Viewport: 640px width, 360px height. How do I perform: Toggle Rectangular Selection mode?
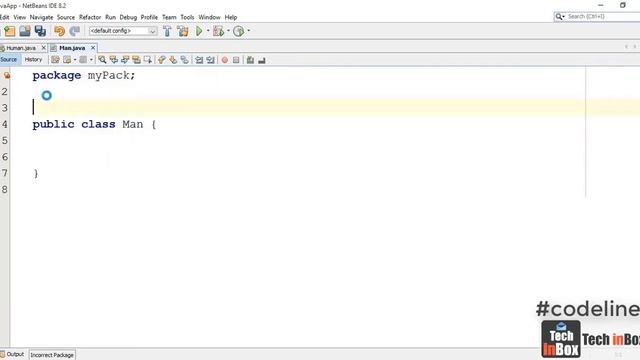tap(148, 60)
